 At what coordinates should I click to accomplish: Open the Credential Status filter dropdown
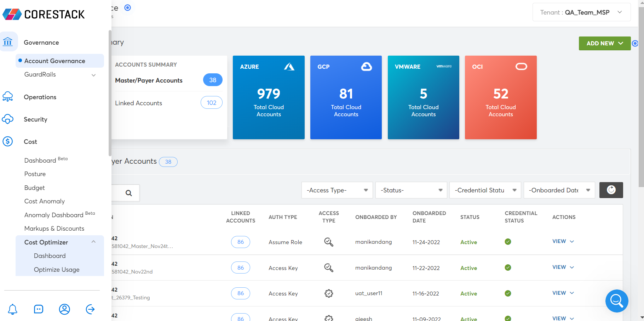click(485, 190)
